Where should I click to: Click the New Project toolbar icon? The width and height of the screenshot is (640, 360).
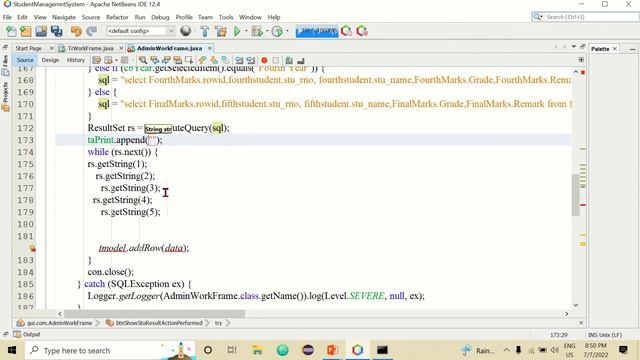tap(26, 31)
